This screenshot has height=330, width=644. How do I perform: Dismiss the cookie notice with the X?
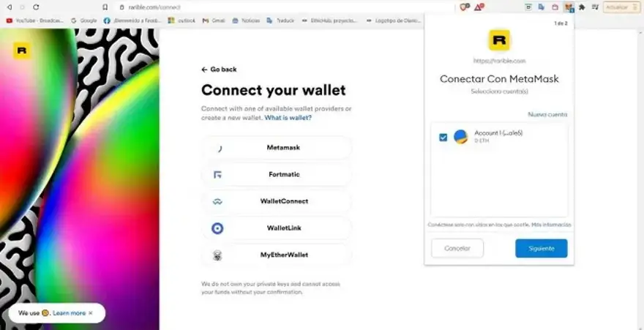[90, 313]
